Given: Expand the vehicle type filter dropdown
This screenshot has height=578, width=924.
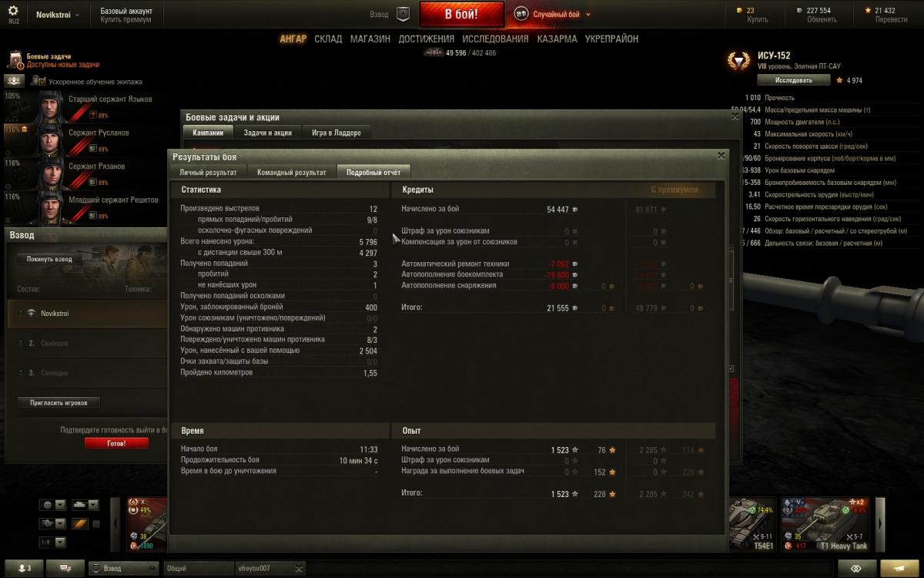Looking at the screenshot, I should click(85, 505).
